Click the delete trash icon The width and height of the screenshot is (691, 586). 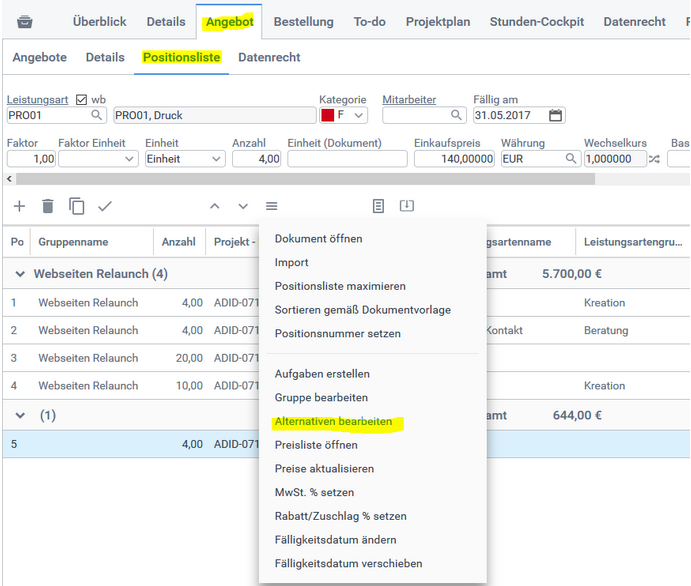click(48, 206)
